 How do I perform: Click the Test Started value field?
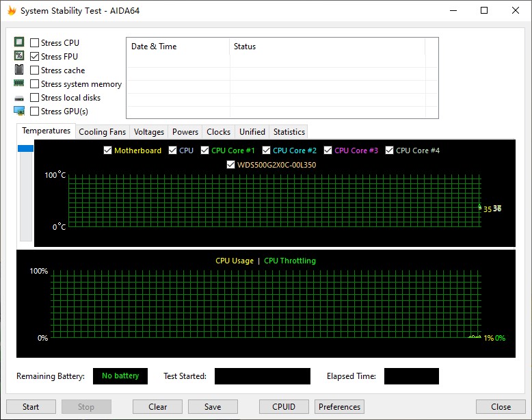point(263,376)
